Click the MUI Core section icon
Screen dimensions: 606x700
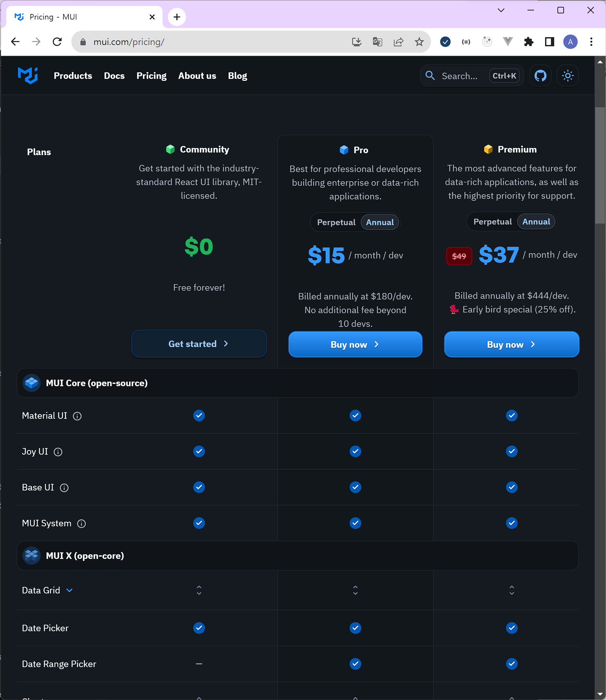[x=32, y=383]
